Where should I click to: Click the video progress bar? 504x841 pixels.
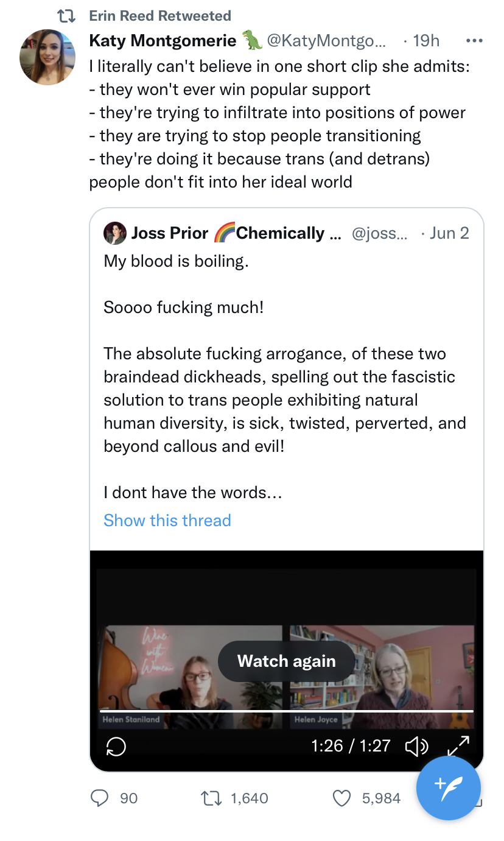[286, 711]
